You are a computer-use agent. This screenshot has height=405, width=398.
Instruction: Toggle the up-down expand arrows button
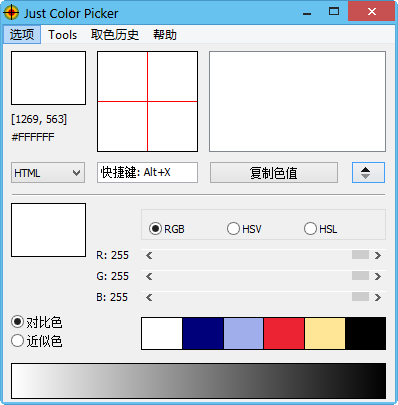[368, 173]
